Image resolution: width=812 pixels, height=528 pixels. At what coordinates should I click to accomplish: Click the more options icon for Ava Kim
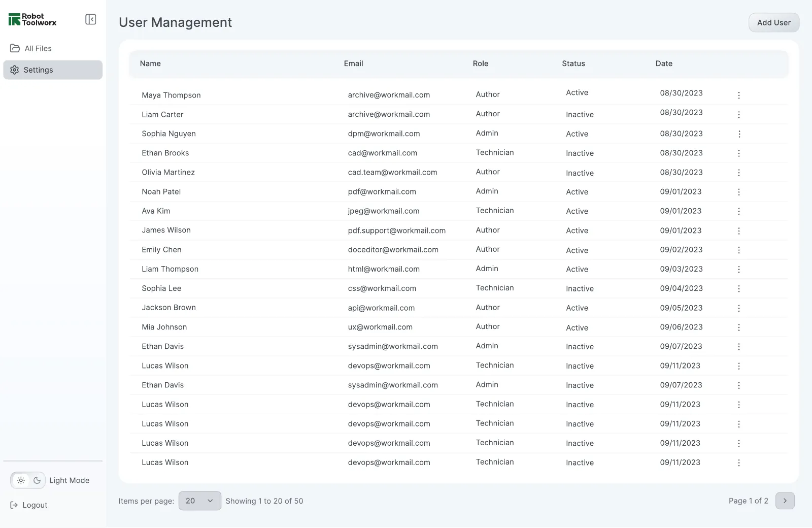739,211
